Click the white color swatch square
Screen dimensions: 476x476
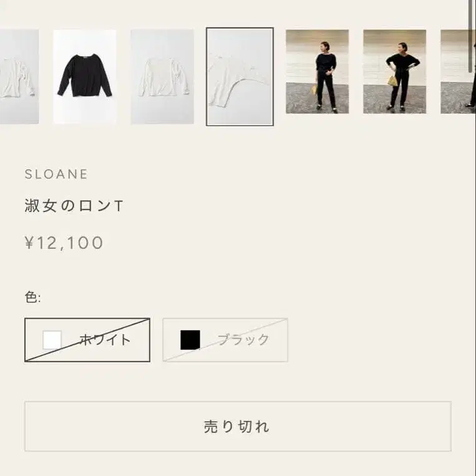52,340
